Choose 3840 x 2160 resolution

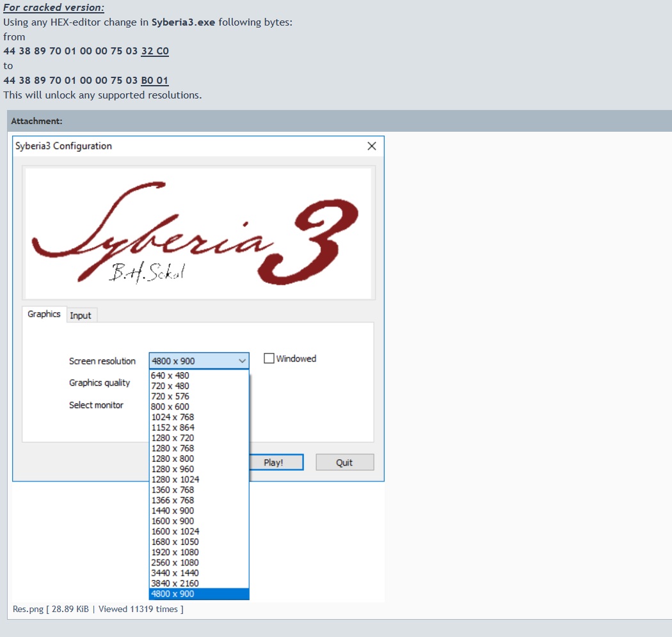(x=199, y=583)
